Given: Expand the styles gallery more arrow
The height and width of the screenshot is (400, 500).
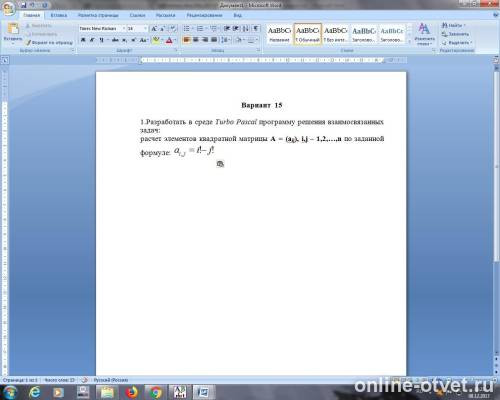Looking at the screenshot, I should [409, 42].
